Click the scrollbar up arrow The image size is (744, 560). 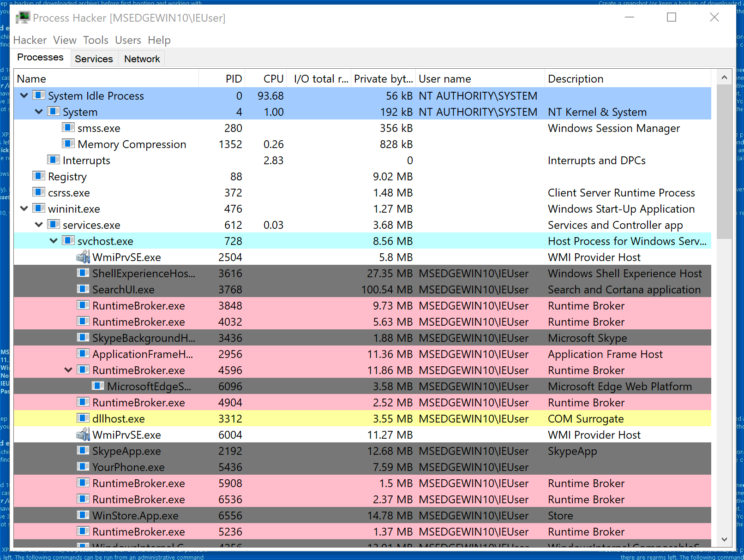724,77
